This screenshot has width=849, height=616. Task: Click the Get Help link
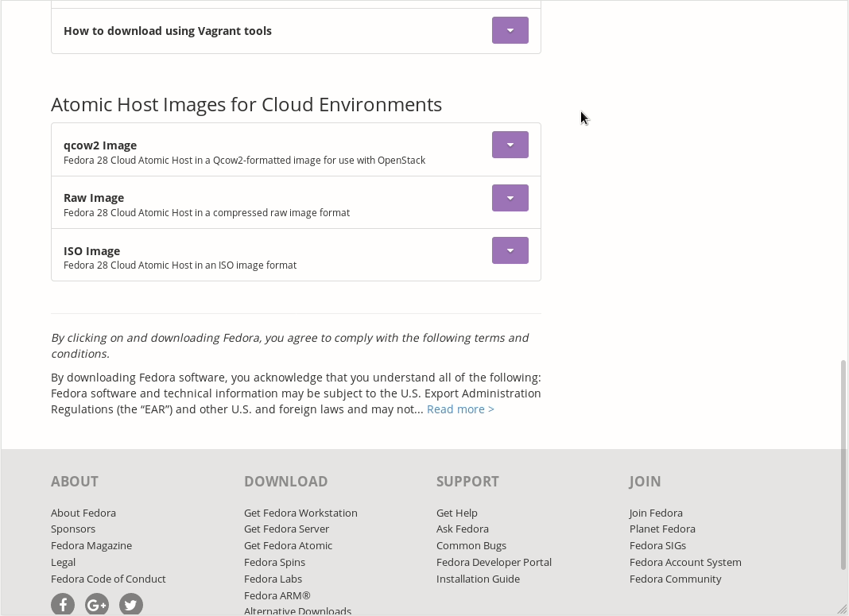[457, 513]
